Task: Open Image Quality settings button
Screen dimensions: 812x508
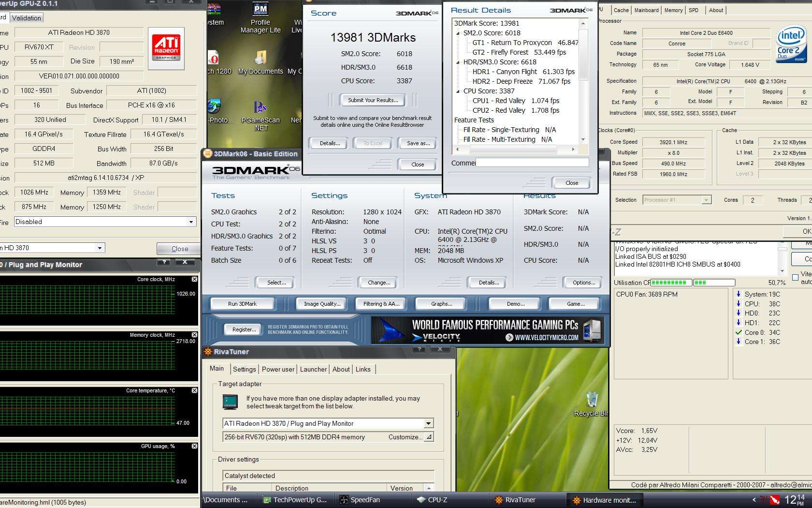Action: [x=322, y=304]
